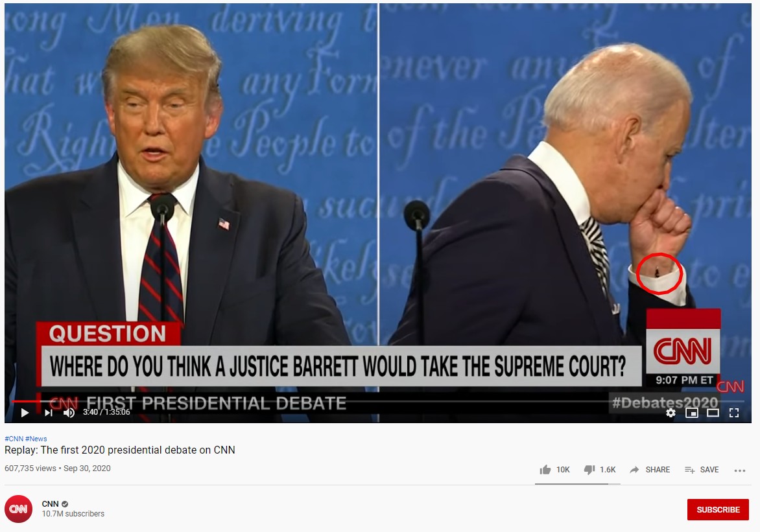Skip to the next video
This screenshot has width=760, height=532.
(49, 412)
